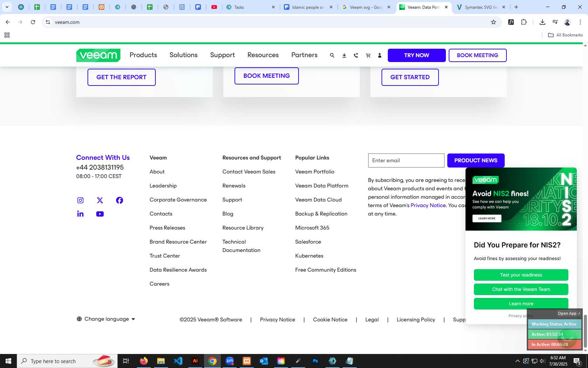Open the Chrome extensions puzzle icon
Viewport: 588px width, 368px height.
[524, 22]
